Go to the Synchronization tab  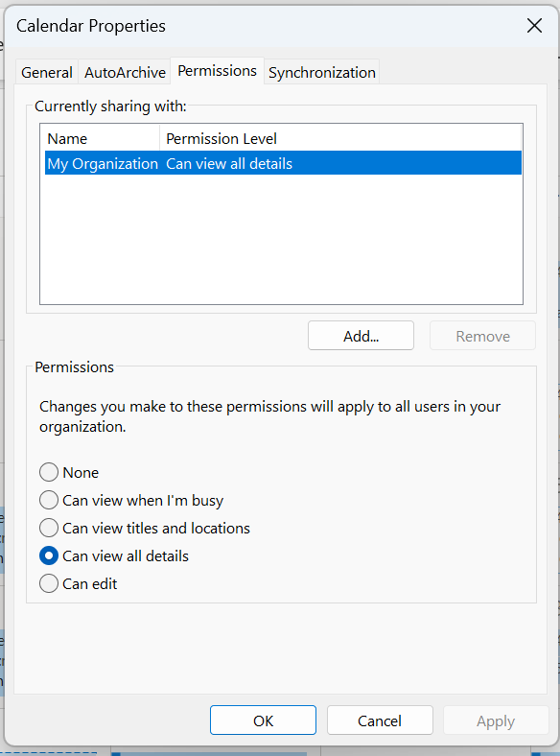point(322,72)
